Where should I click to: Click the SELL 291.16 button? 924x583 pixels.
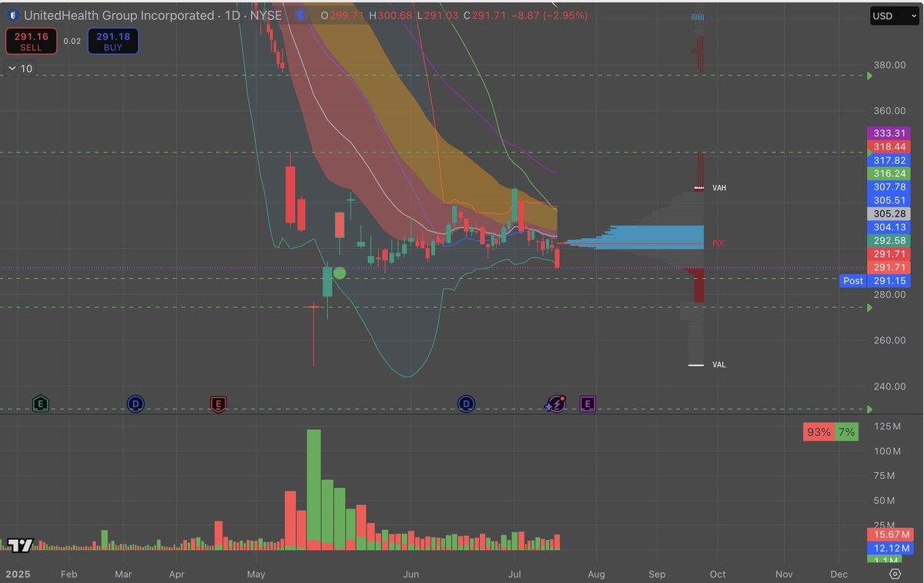(31, 41)
